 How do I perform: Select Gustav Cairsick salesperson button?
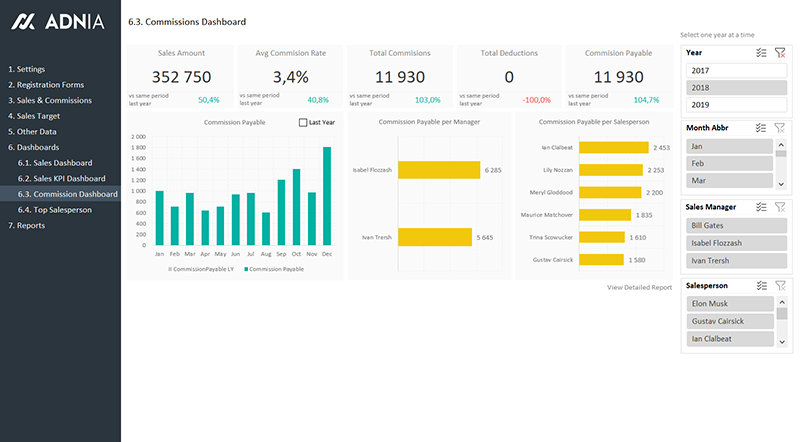tap(730, 321)
